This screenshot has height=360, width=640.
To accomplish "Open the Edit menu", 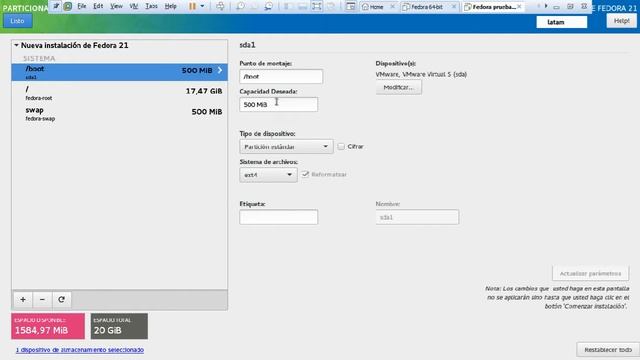I will click(98, 6).
